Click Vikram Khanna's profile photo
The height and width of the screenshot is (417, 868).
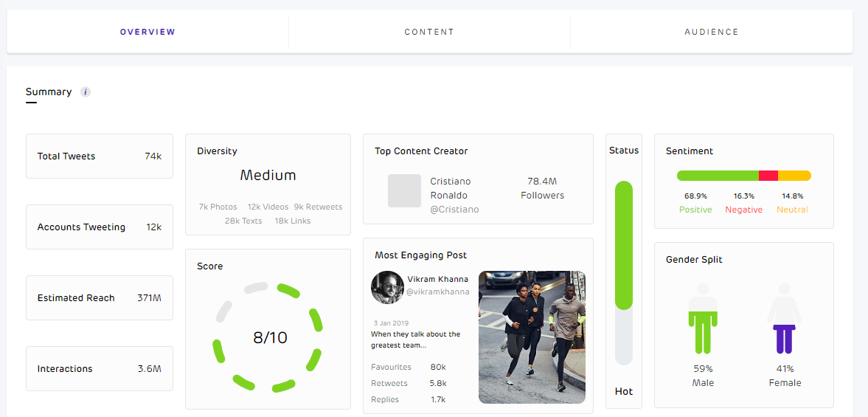pos(387,287)
